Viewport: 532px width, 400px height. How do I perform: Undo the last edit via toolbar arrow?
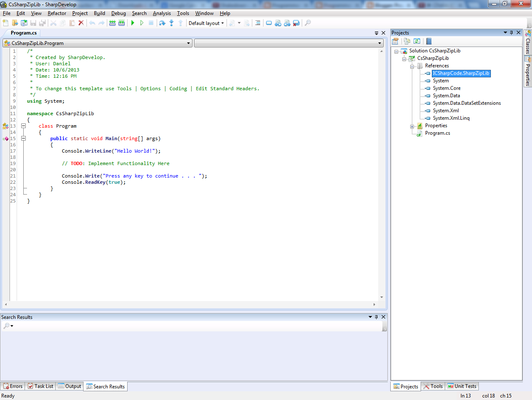91,23
